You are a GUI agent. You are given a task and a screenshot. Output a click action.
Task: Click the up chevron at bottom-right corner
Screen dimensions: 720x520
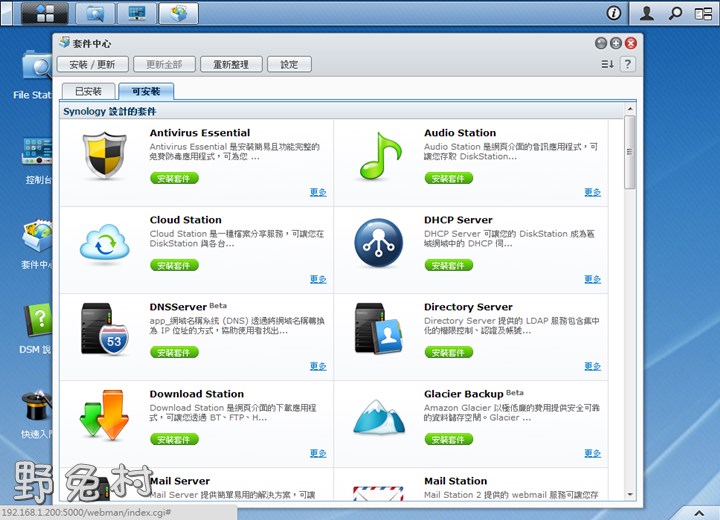pyautogui.click(x=699, y=513)
